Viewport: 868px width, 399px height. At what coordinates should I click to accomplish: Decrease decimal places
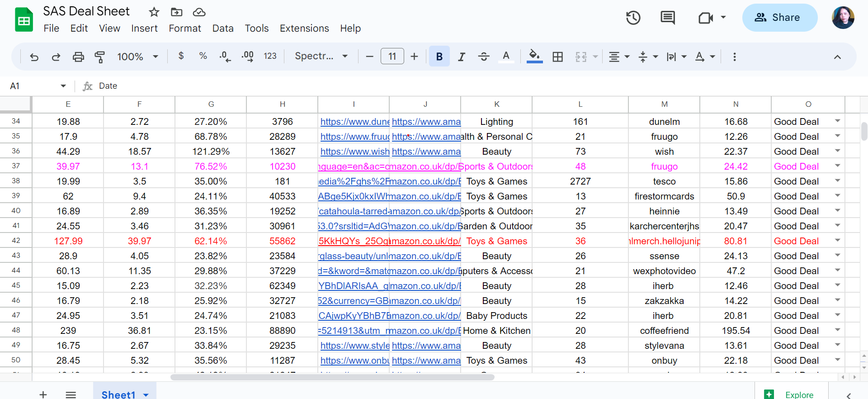[225, 57]
